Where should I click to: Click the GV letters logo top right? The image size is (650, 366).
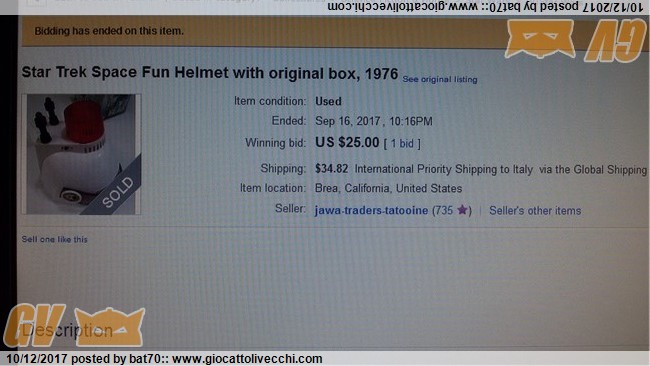[x=616, y=41]
